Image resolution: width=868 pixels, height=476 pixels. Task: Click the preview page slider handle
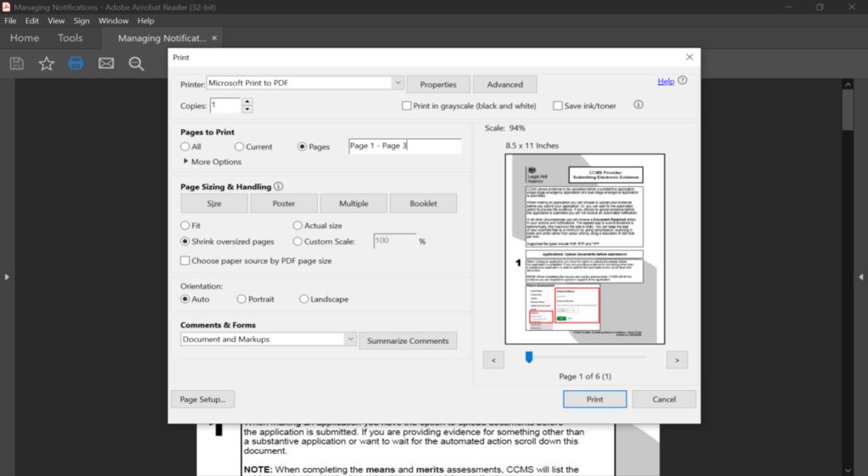529,357
